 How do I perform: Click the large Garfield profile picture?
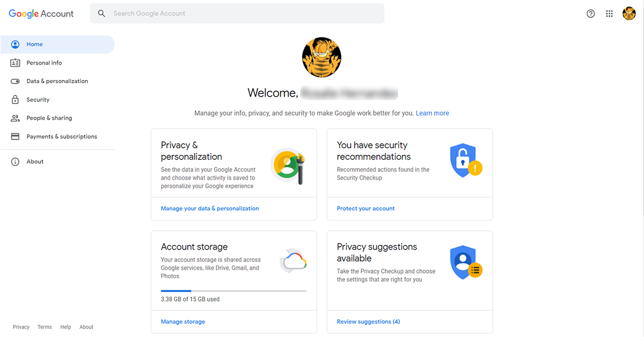(x=322, y=58)
